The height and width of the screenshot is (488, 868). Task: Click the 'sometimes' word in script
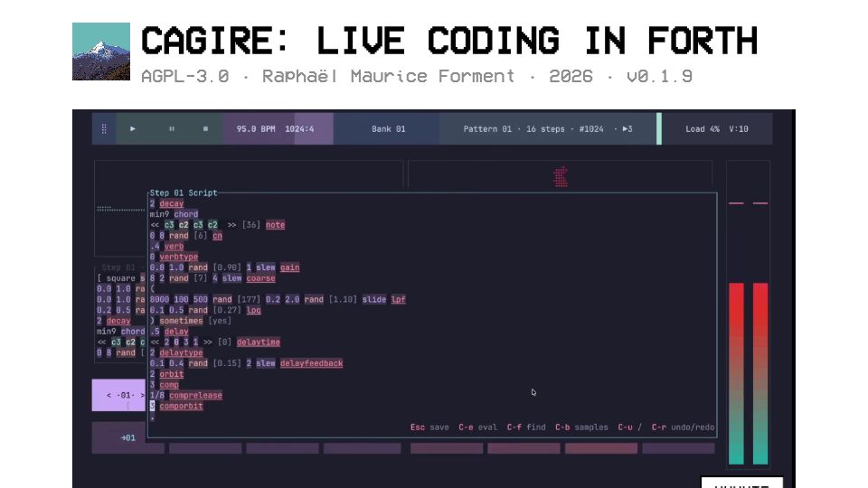[181, 321]
